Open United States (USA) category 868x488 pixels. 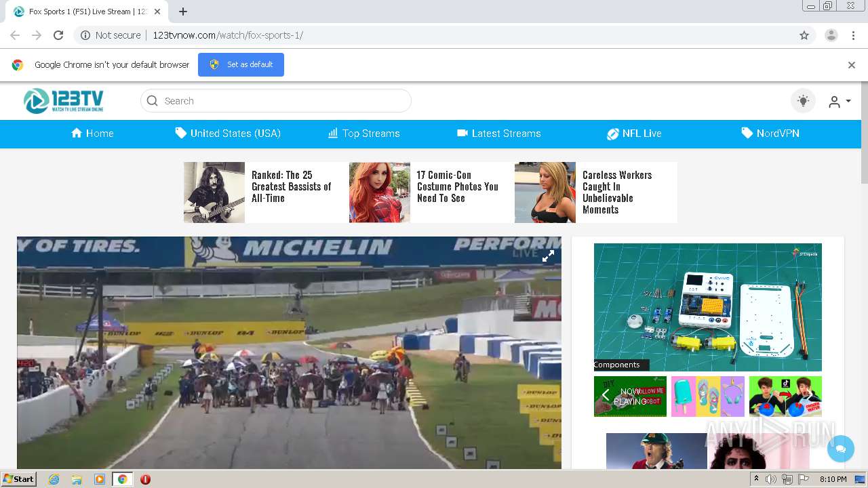(x=228, y=134)
